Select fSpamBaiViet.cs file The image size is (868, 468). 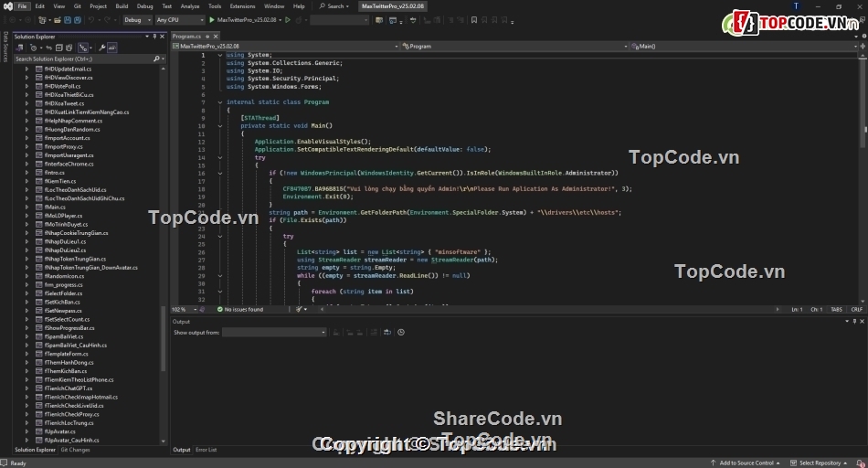click(x=64, y=336)
